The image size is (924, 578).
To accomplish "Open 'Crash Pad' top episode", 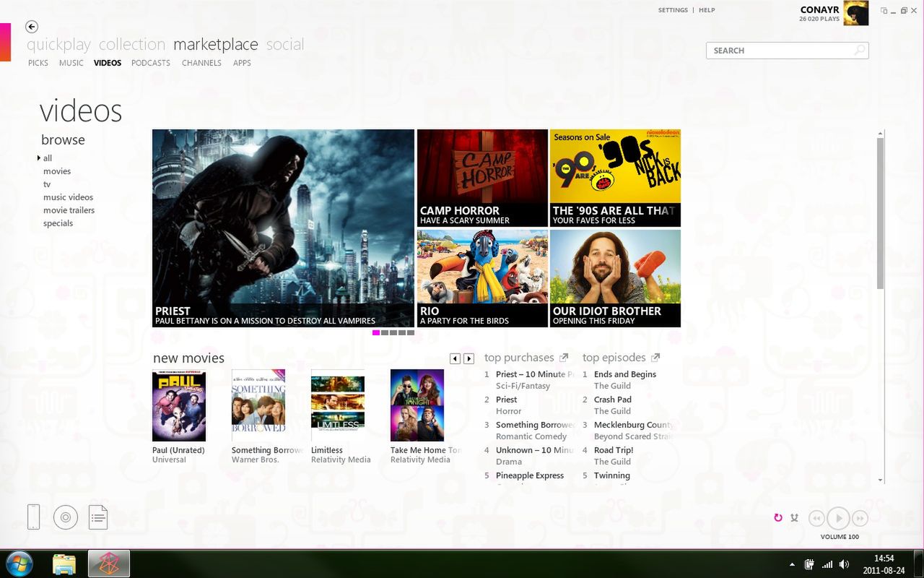I will click(x=613, y=400).
